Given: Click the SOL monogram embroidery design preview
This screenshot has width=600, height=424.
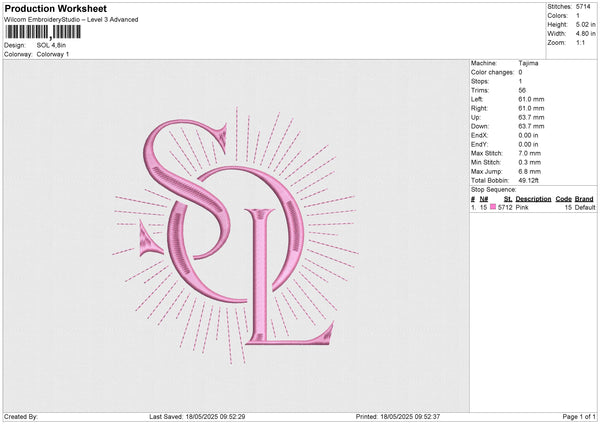Looking at the screenshot, I should point(236,237).
